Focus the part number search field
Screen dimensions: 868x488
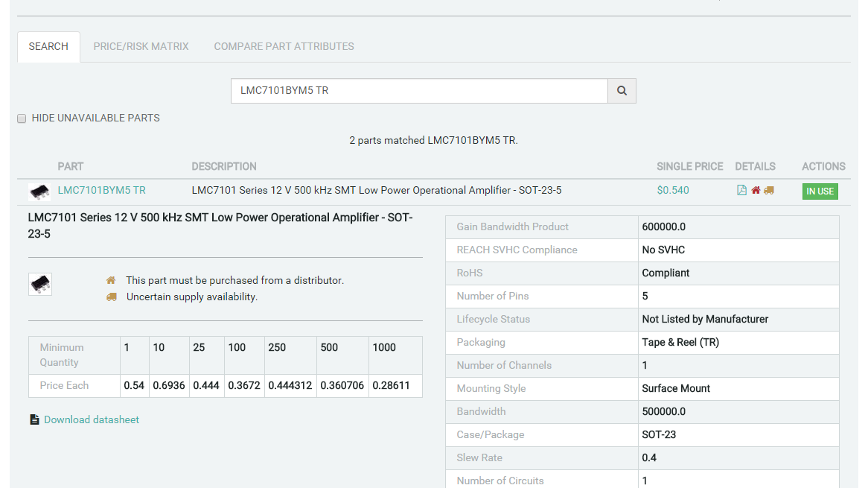pos(419,91)
